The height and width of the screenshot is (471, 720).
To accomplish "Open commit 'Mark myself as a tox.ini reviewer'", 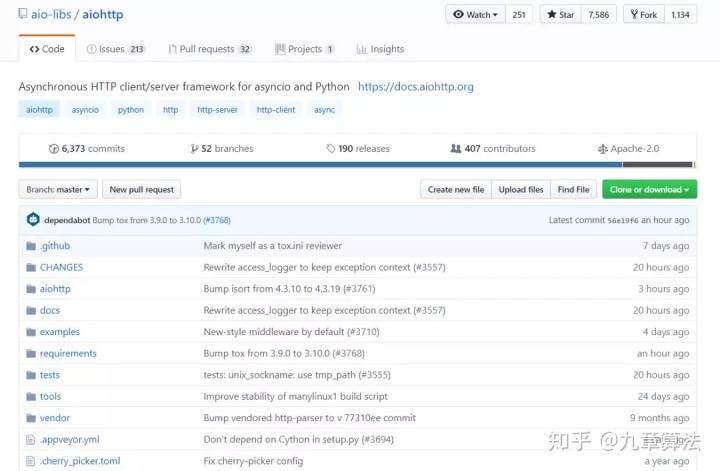I will coord(272,246).
